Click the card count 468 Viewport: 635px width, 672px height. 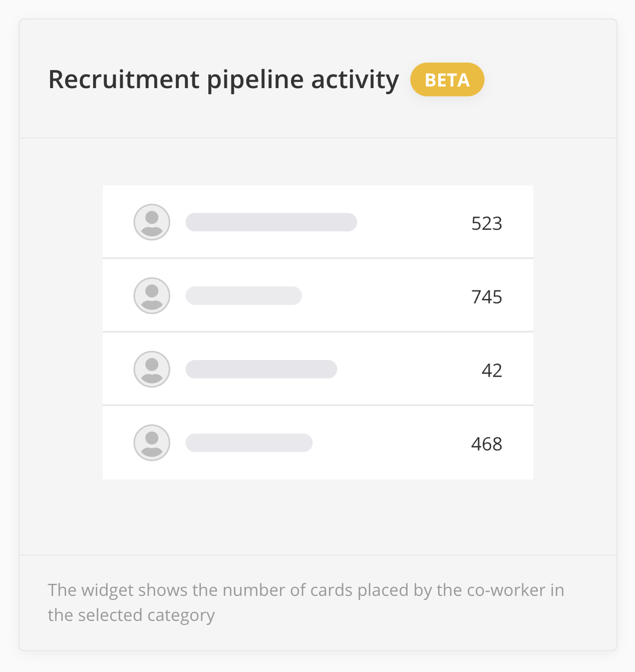[486, 444]
